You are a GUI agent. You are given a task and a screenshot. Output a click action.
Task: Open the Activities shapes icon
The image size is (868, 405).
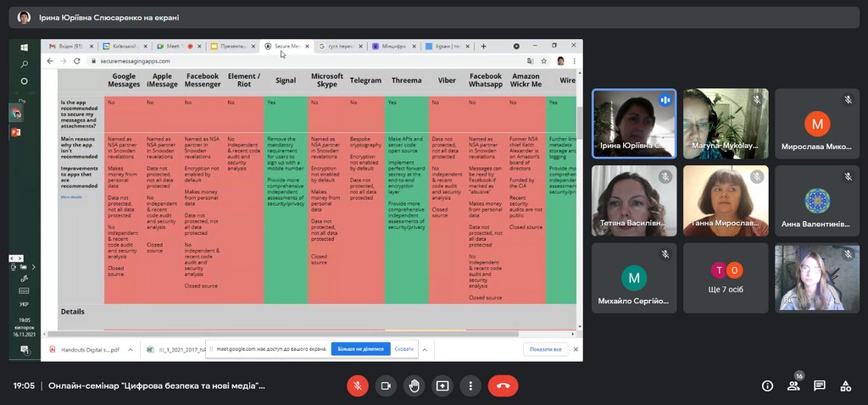point(845,386)
